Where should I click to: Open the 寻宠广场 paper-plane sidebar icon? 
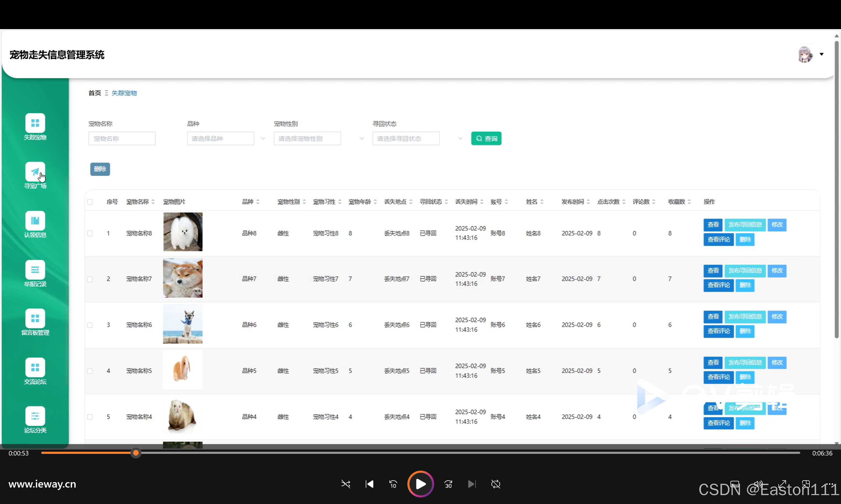35,172
